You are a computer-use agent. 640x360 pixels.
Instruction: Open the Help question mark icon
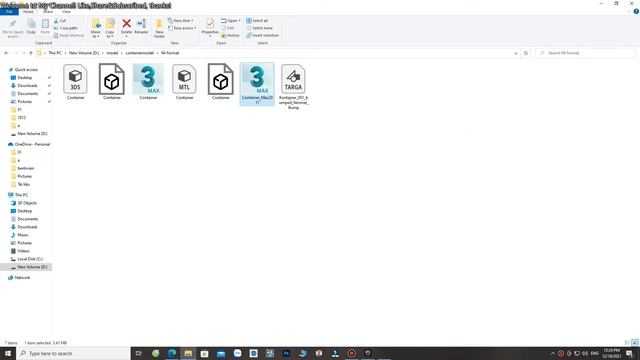tap(636, 11)
